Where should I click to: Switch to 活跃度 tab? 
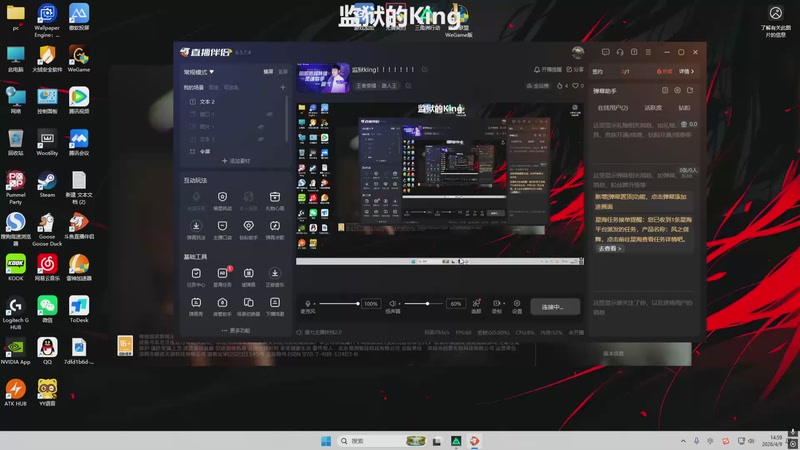tap(653, 108)
